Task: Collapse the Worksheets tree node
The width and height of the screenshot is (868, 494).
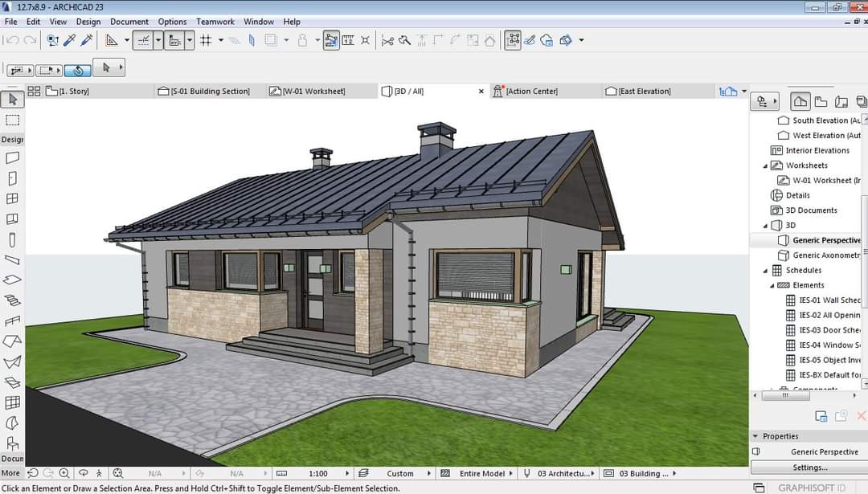Action: point(765,165)
